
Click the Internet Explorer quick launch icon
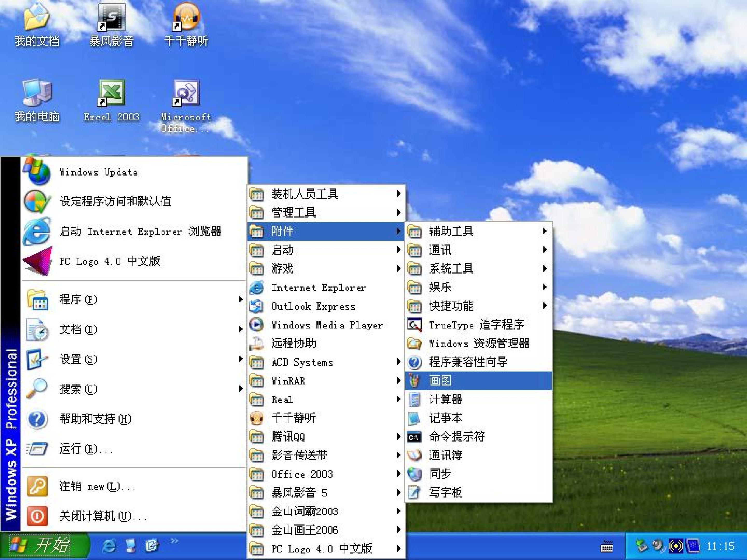tap(109, 546)
